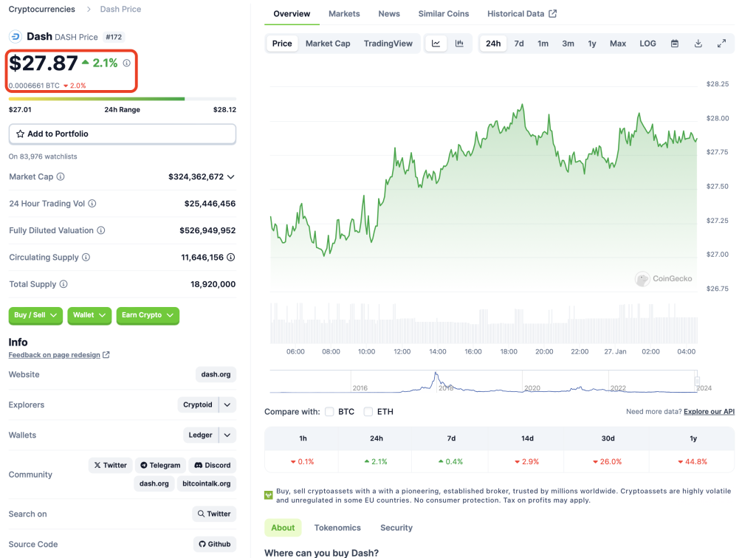The image size is (756, 558).
Task: Click the download chart data icon
Action: (x=698, y=44)
